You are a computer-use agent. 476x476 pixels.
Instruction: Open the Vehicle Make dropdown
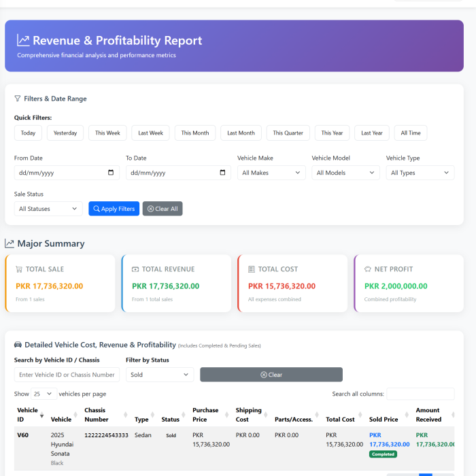271,173
